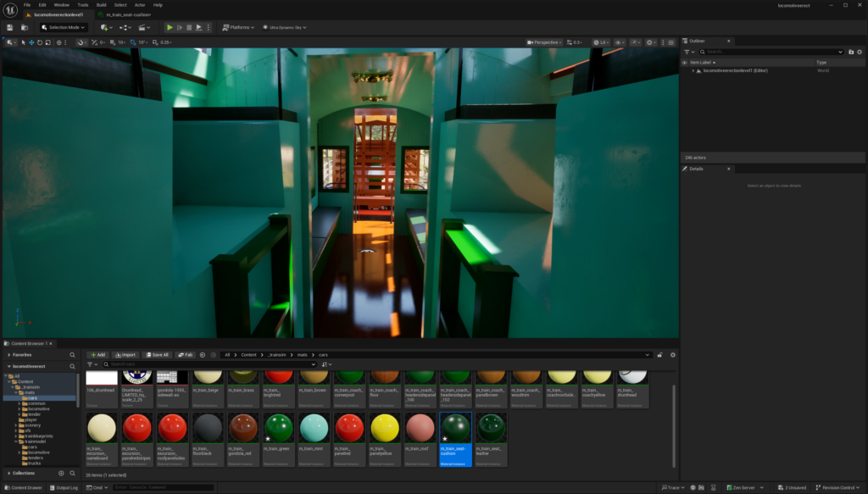The image size is (868, 494).
Task: Click the Stop simulation button
Action: (189, 27)
